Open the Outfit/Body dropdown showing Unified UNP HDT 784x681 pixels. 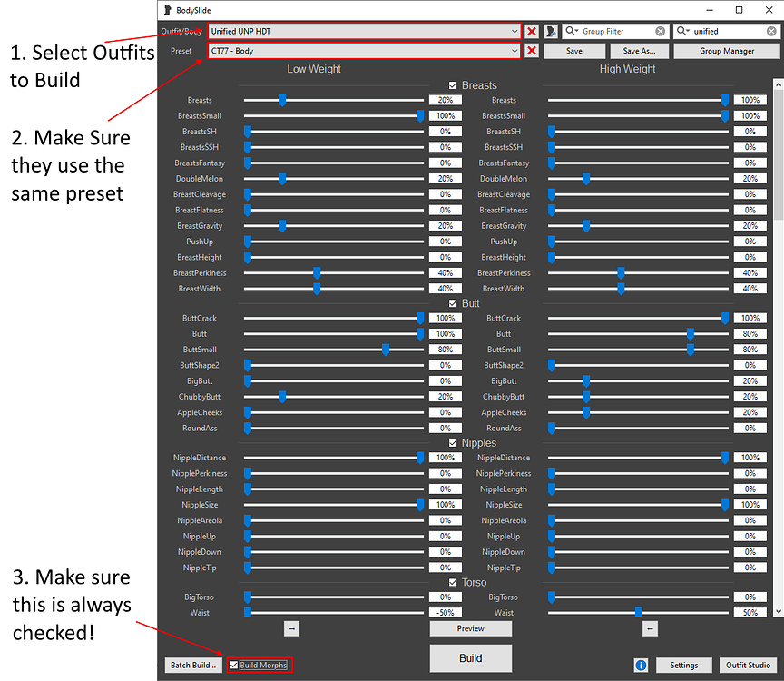[364, 32]
